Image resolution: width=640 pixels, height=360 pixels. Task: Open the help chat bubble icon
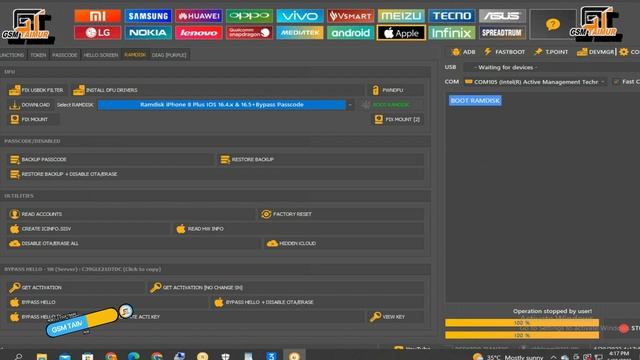pos(553,24)
